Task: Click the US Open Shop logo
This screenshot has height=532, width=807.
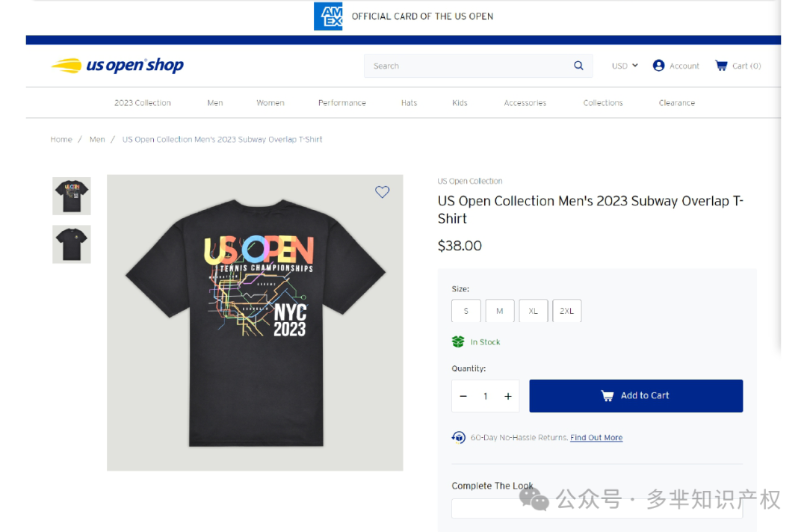Action: [117, 65]
